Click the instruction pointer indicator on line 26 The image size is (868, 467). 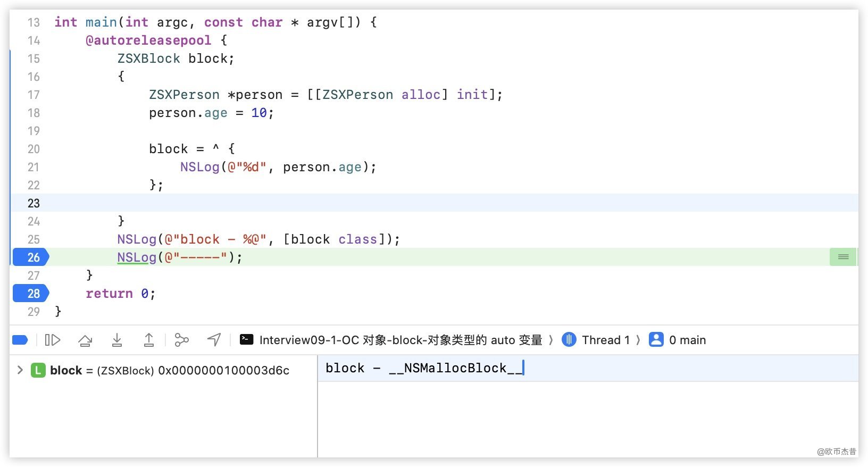(x=843, y=257)
